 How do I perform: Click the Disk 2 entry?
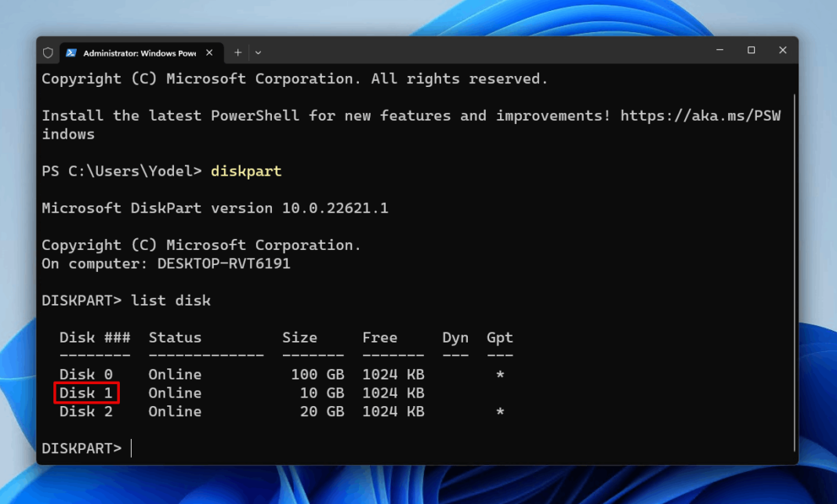86,412
